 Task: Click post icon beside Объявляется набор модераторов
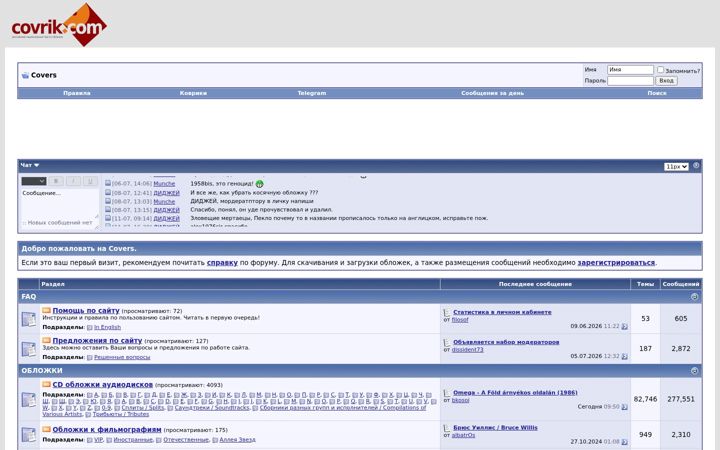point(447,343)
